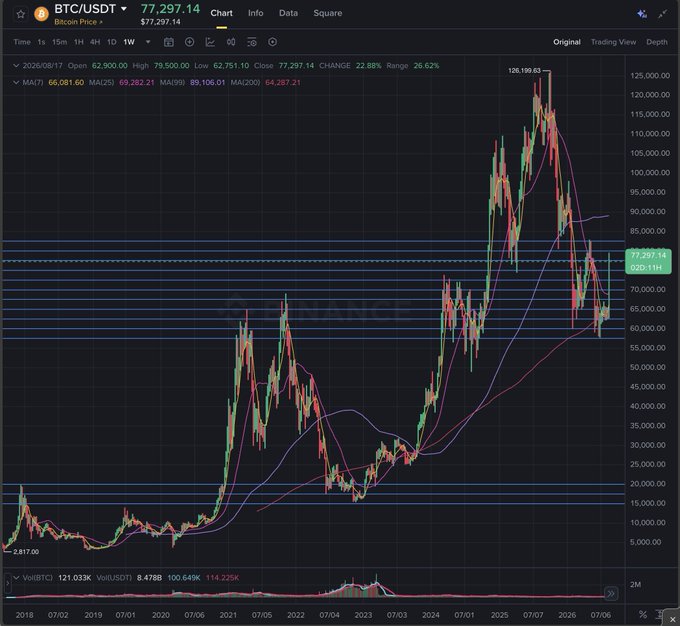Select the 1W time interval

pyautogui.click(x=129, y=42)
